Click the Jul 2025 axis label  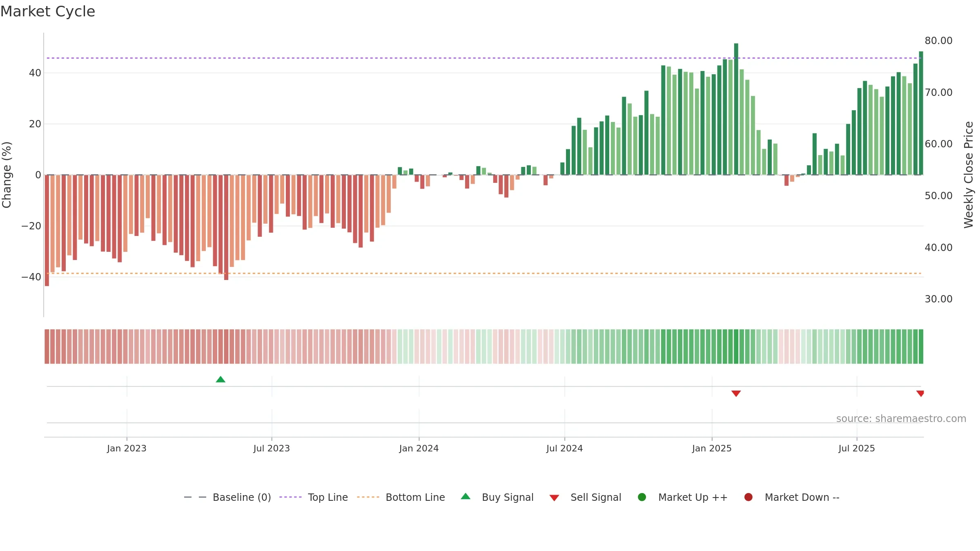coord(857,448)
